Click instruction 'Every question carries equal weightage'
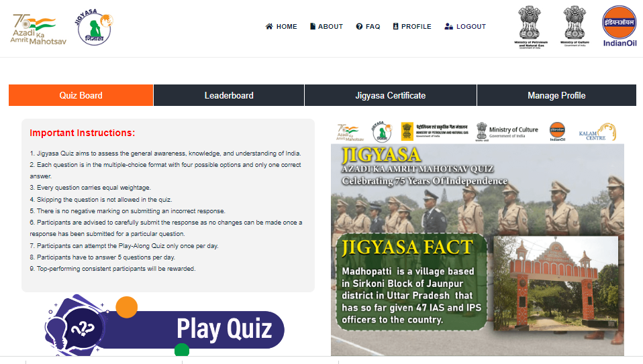 click(x=90, y=188)
